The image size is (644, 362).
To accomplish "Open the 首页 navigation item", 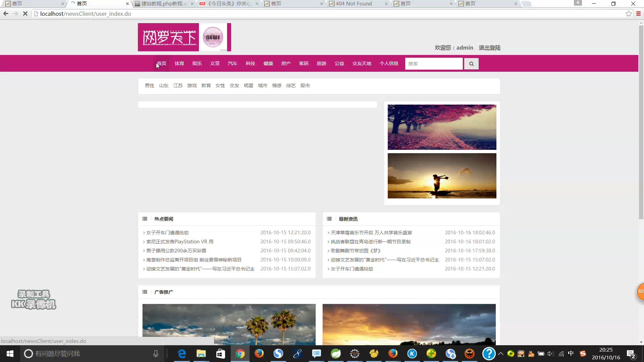I will [x=161, y=63].
